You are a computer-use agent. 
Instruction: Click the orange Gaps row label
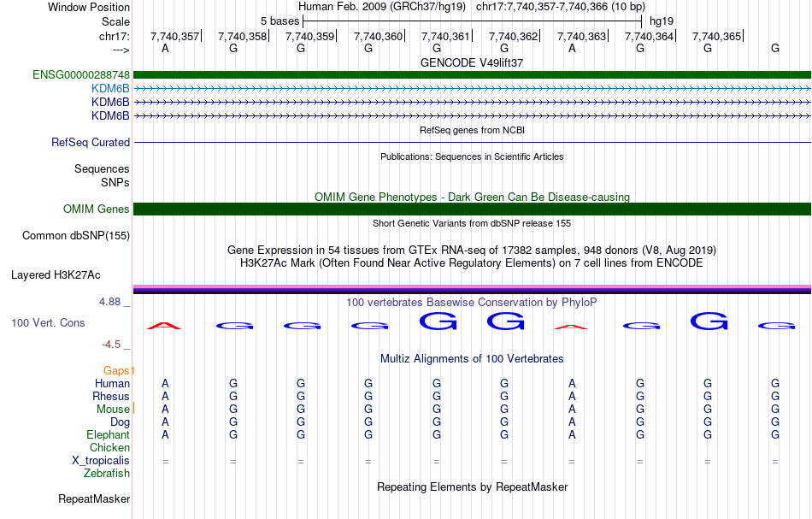pos(116,371)
